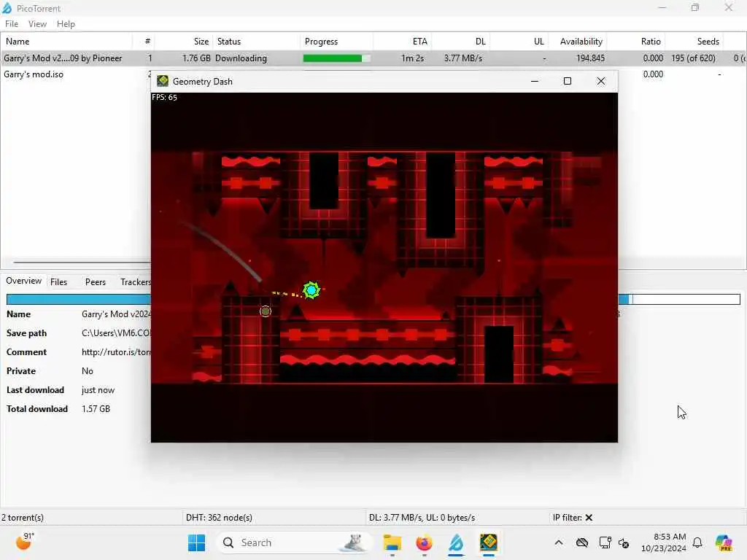Click the 195 (of 620) seeds cell
747x560 pixels.
693,58
